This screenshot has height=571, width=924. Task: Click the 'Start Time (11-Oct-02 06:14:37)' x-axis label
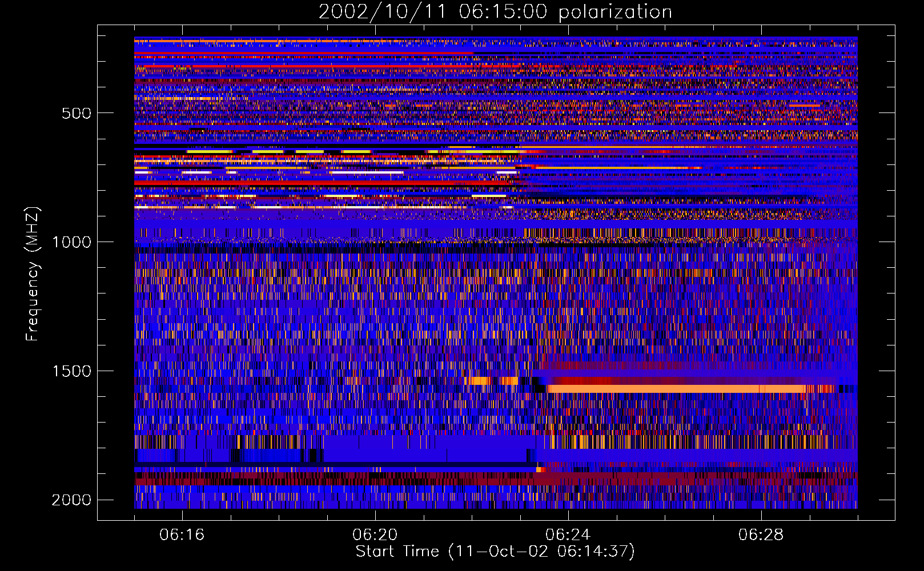(495, 552)
